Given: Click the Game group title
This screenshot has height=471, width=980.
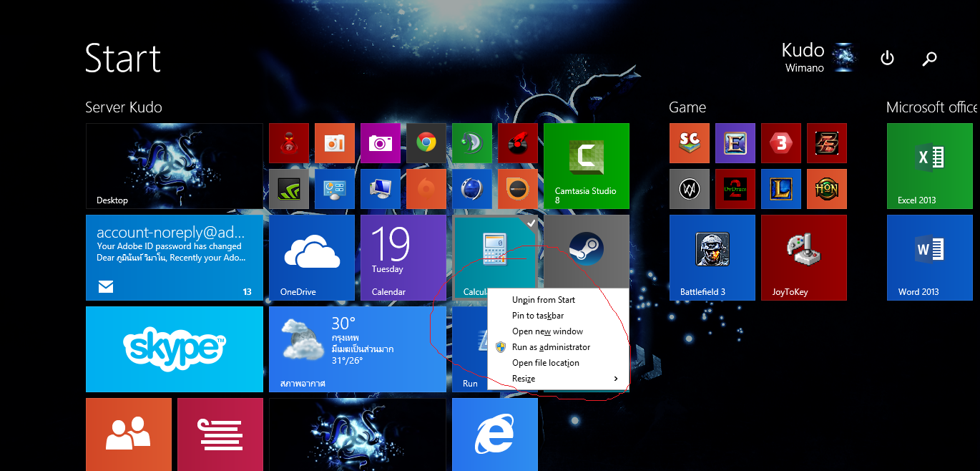Looking at the screenshot, I should [687, 107].
